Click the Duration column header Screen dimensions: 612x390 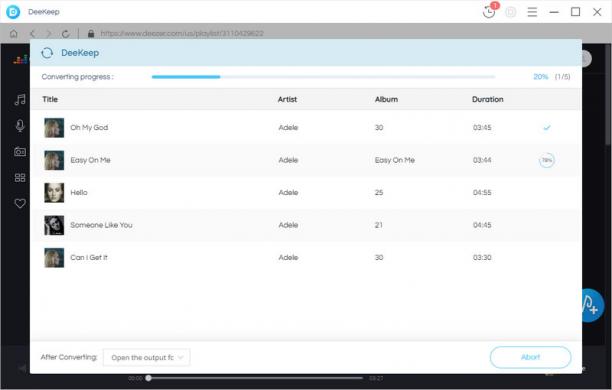tap(487, 99)
